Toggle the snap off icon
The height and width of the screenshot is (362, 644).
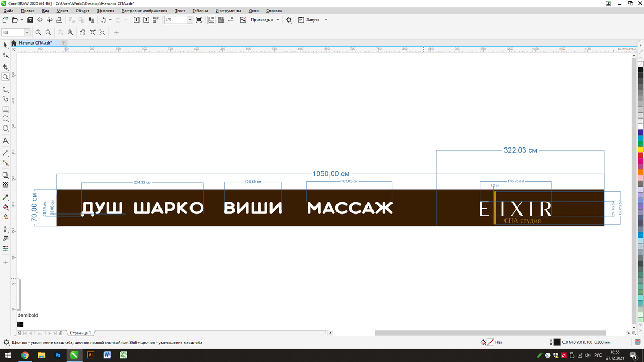tap(243, 20)
